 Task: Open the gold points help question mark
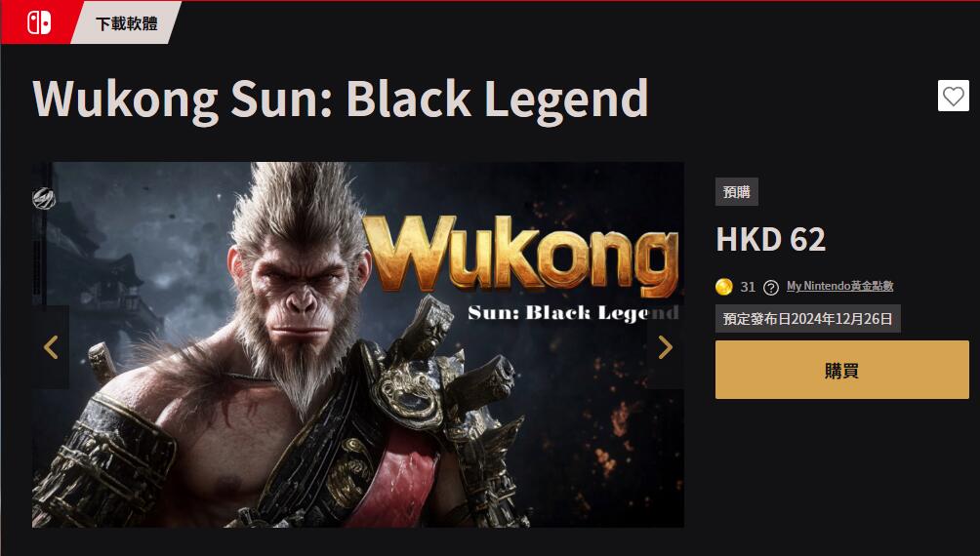point(771,288)
